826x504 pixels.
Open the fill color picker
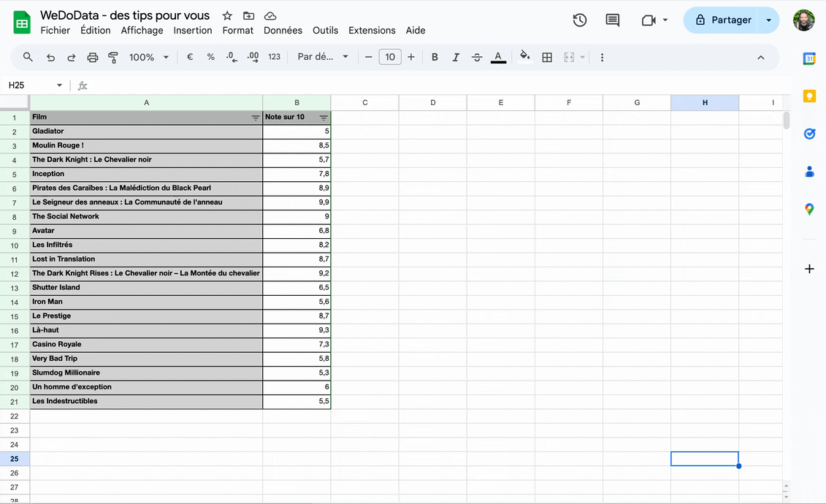(x=524, y=57)
